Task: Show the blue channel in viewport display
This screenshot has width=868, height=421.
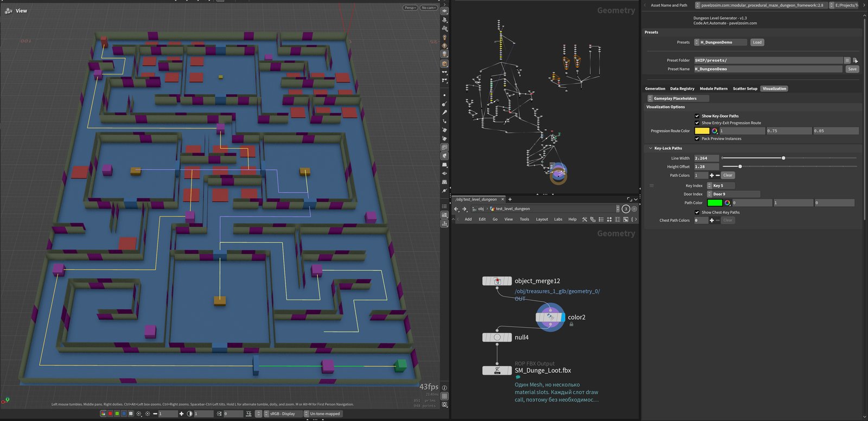Action: [124, 413]
